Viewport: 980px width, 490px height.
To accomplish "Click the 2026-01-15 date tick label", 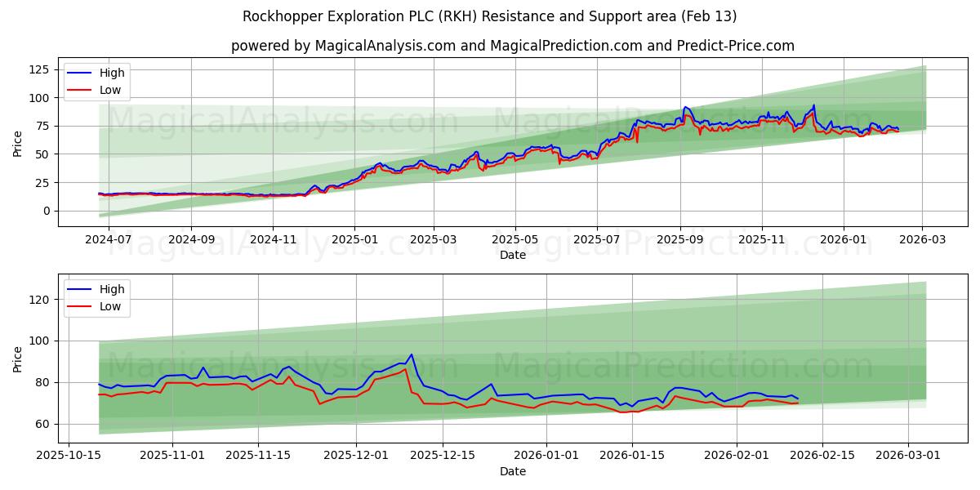I will (632, 456).
